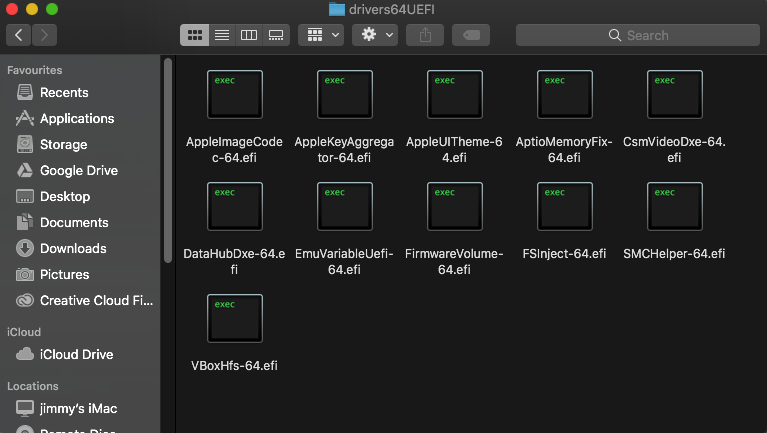767x433 pixels.
Task: Click the Recents clock icon
Action: point(24,92)
